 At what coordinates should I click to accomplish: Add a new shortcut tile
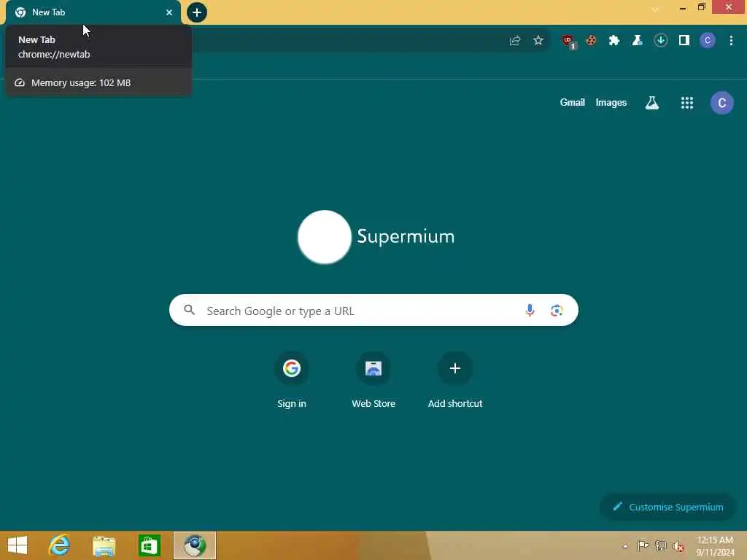[x=455, y=381]
